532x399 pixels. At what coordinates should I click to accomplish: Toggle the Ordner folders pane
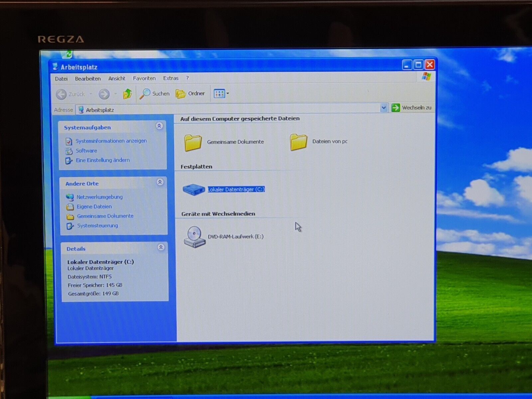pos(190,94)
